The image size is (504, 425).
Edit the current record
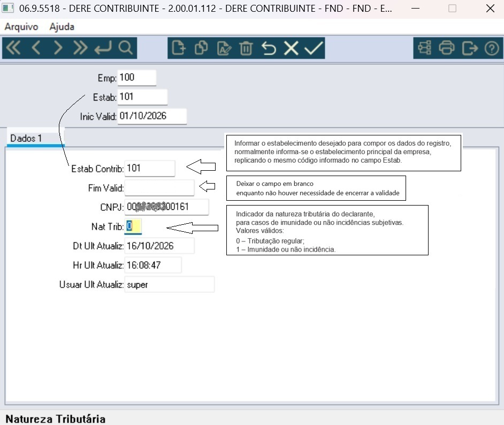(224, 48)
